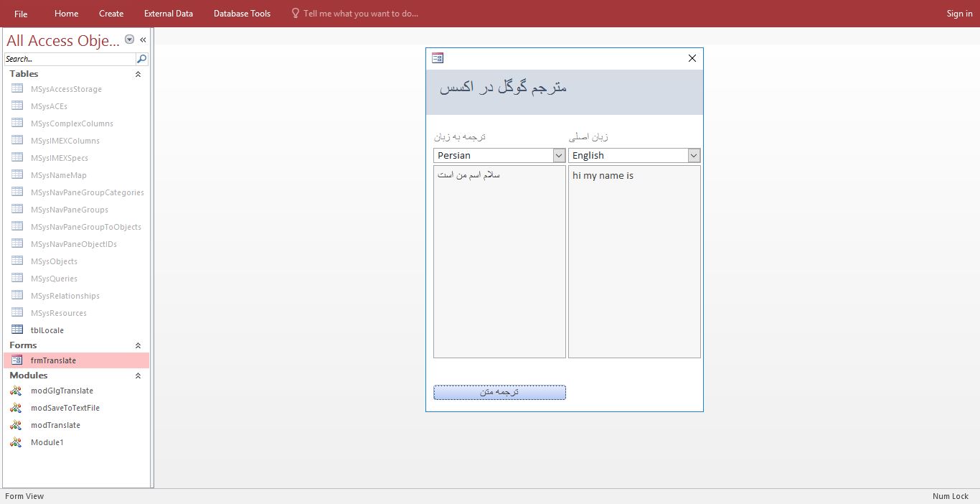This screenshot has width=980, height=504.
Task: Select the MSysNameMap table icon
Action: (17, 174)
